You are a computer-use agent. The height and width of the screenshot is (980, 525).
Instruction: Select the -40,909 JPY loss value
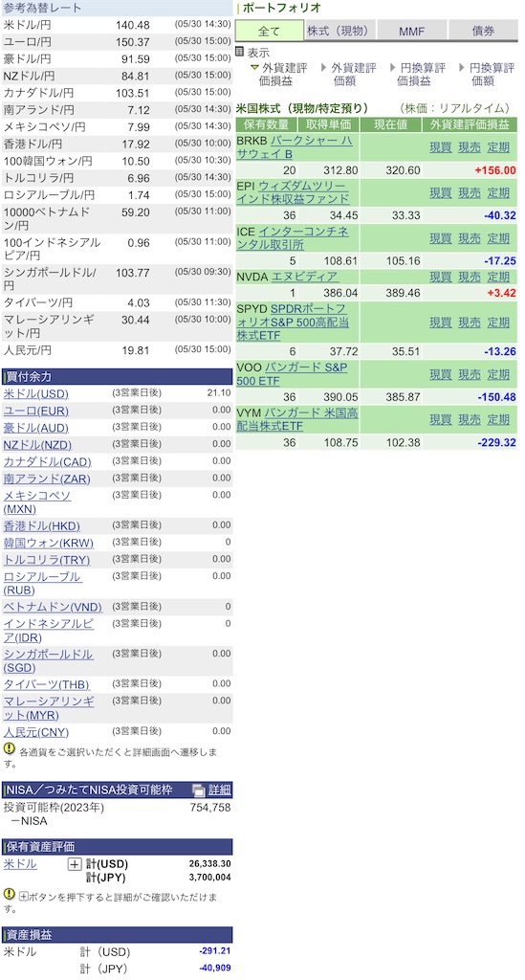point(215,969)
